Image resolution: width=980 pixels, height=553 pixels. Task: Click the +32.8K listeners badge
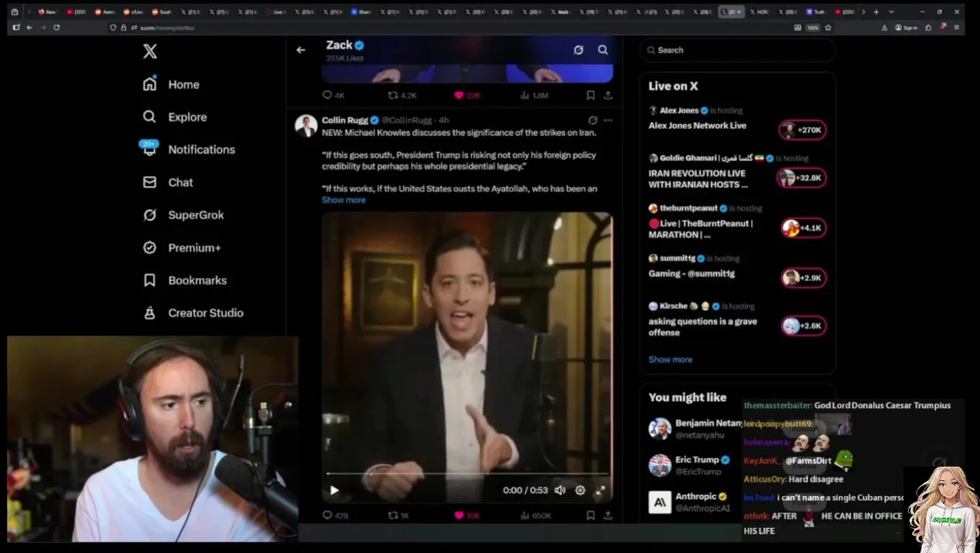(801, 177)
